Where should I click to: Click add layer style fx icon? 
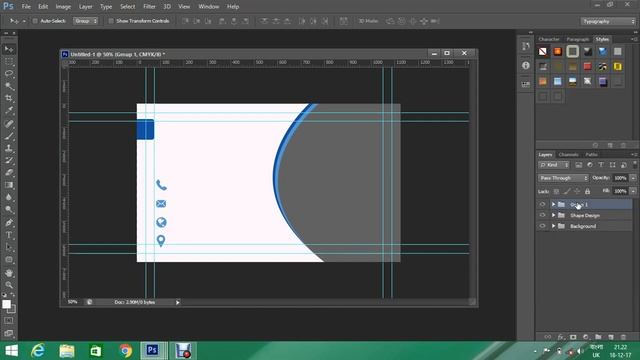click(561, 337)
